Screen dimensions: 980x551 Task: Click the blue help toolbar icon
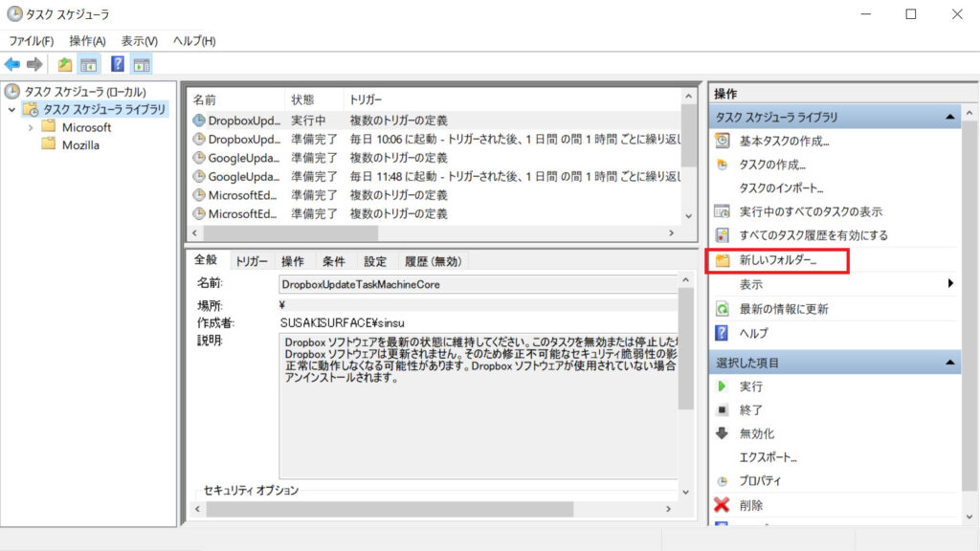(117, 64)
